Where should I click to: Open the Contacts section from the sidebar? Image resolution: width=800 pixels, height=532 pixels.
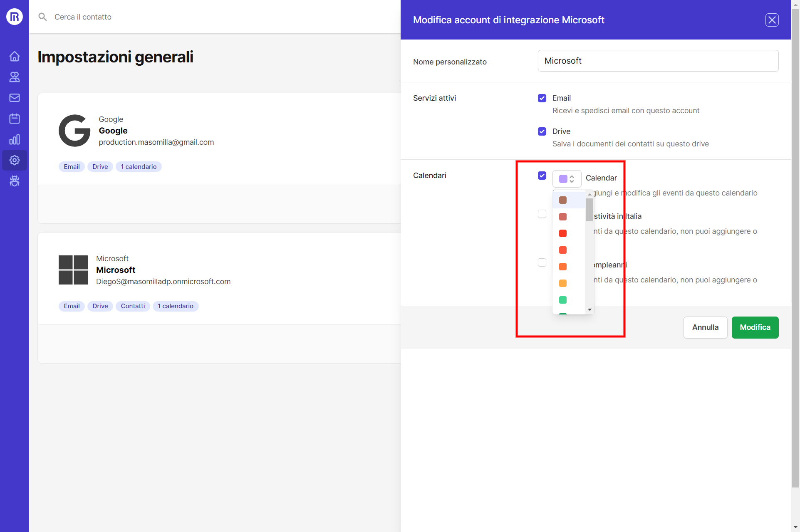pos(14,77)
